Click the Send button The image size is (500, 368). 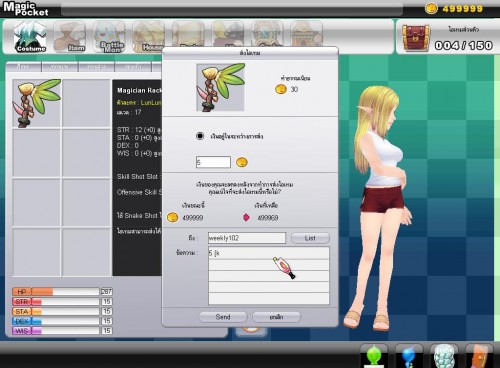(223, 317)
